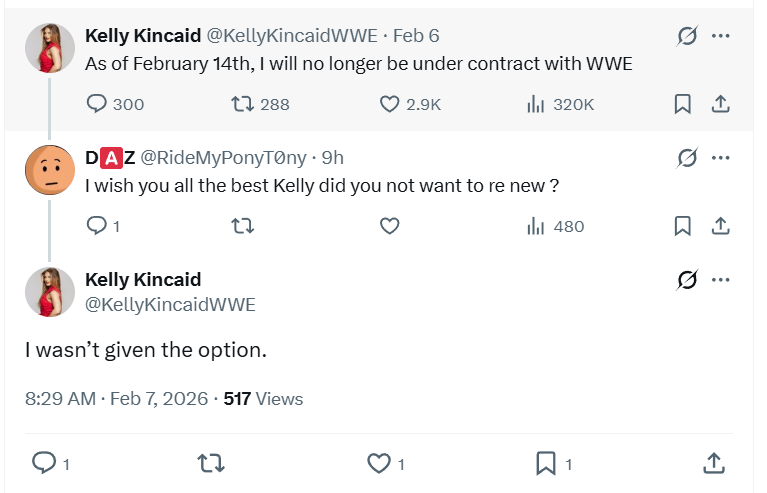Repost DAZ's reply tweet
Viewport: 767px width, 493px height.
click(243, 226)
